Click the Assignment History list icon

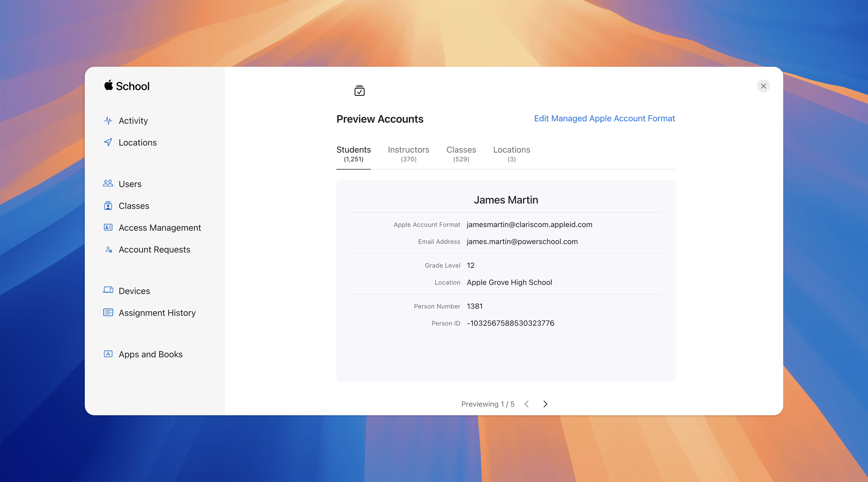[108, 313]
